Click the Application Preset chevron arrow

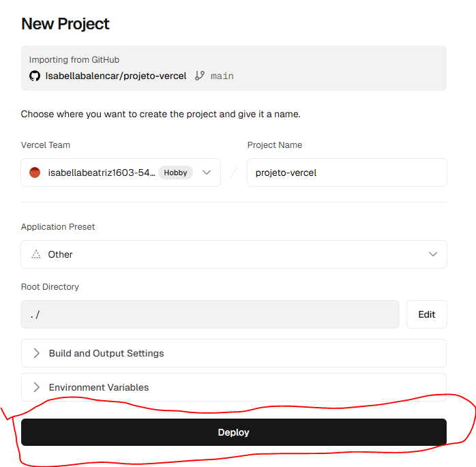click(x=433, y=254)
